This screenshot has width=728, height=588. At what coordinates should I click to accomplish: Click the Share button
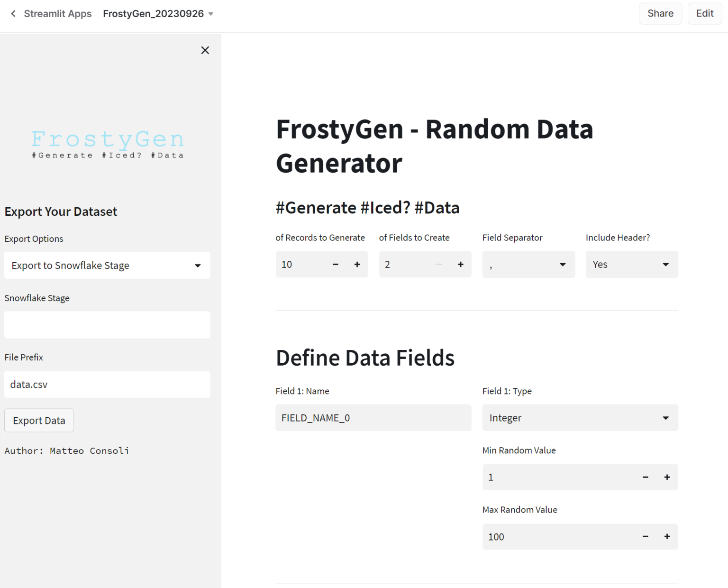click(660, 13)
